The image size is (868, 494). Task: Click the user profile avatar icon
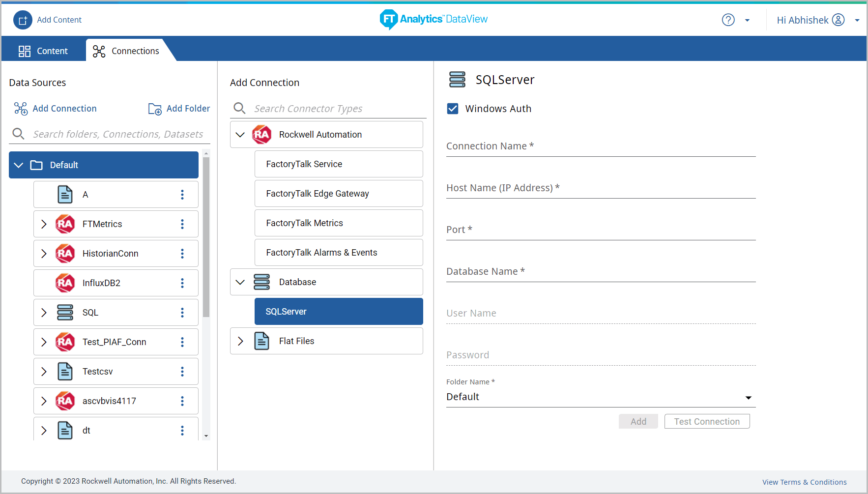coord(838,20)
